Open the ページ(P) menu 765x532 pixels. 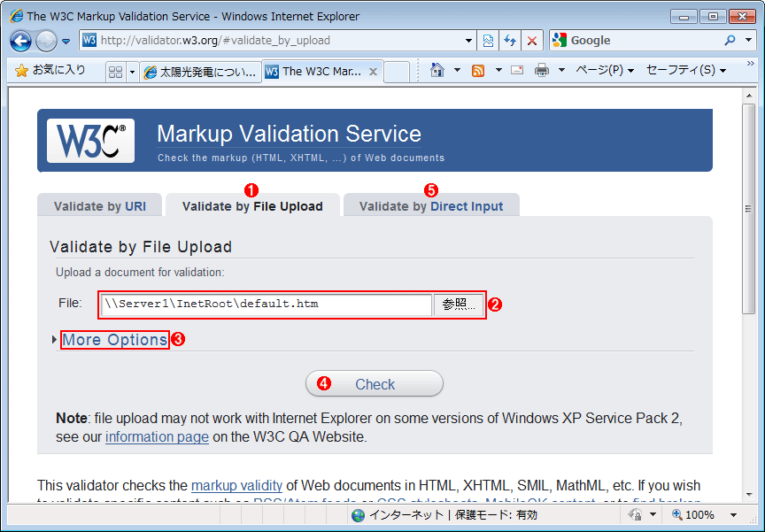tap(605, 70)
